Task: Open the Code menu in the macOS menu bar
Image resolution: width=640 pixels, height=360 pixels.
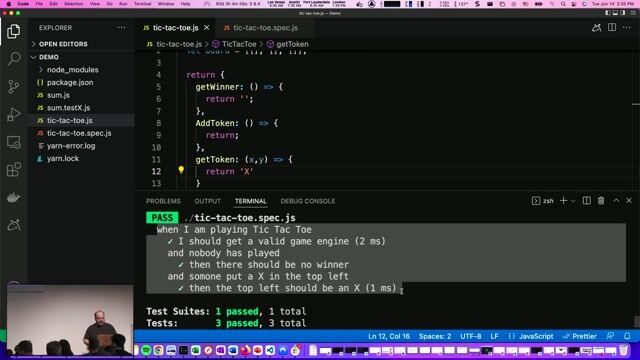Action: click(23, 4)
